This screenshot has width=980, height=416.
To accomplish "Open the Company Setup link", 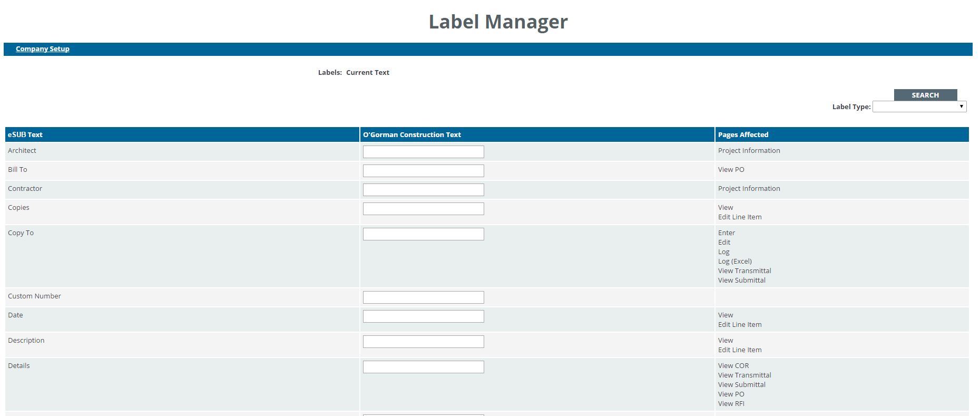I will click(43, 49).
